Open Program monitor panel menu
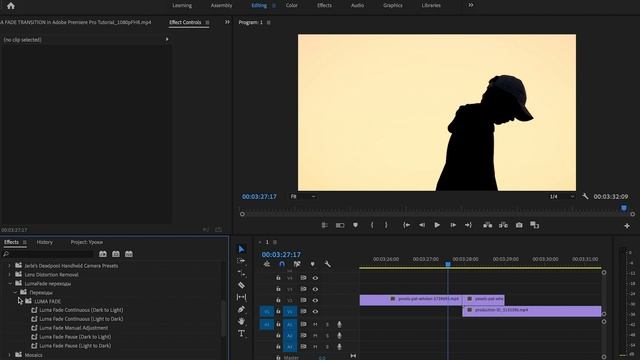 269,22
